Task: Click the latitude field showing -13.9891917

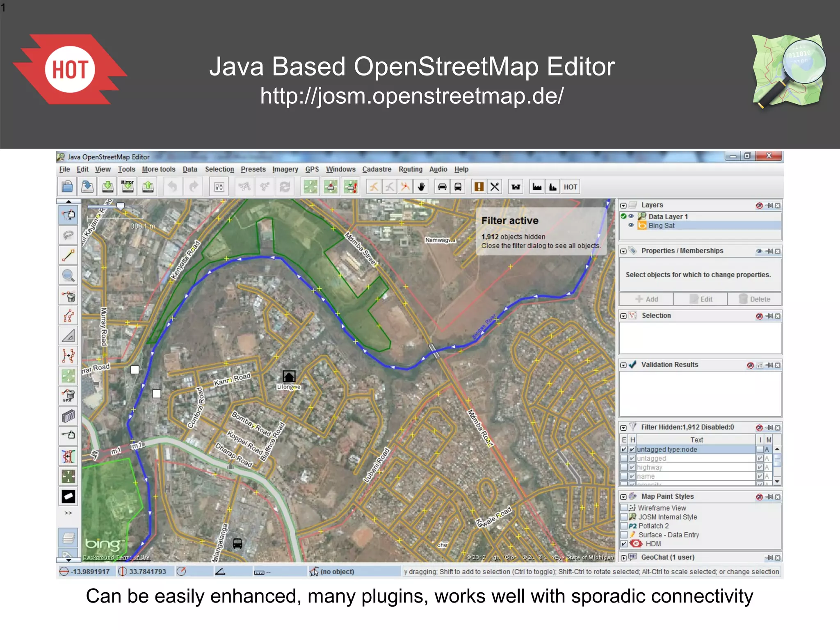Action: 86,571
